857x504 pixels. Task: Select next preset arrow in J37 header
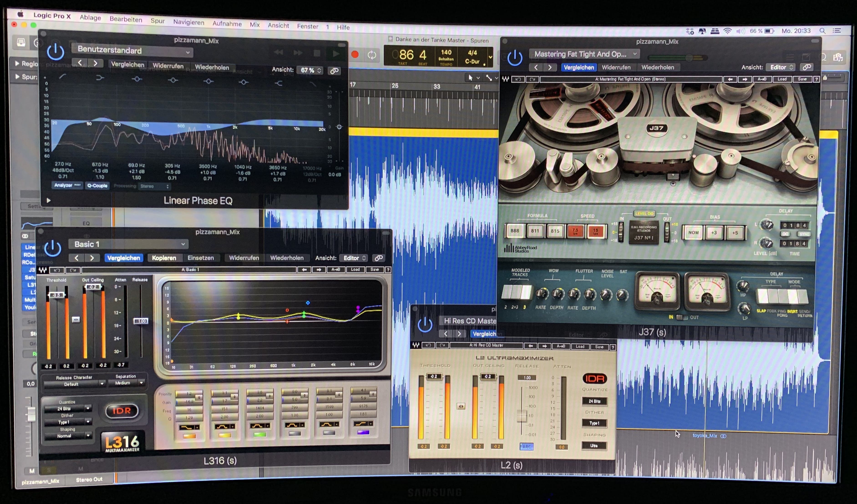coord(550,67)
